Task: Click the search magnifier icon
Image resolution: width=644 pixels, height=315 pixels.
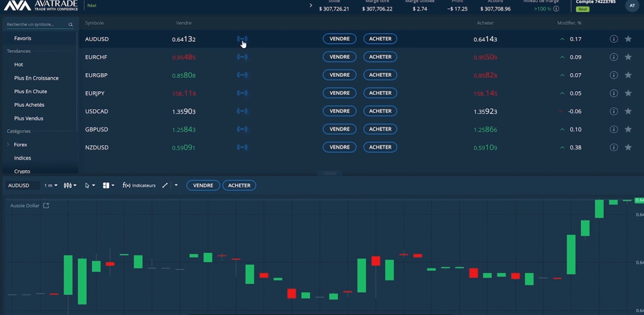Action: click(x=71, y=25)
